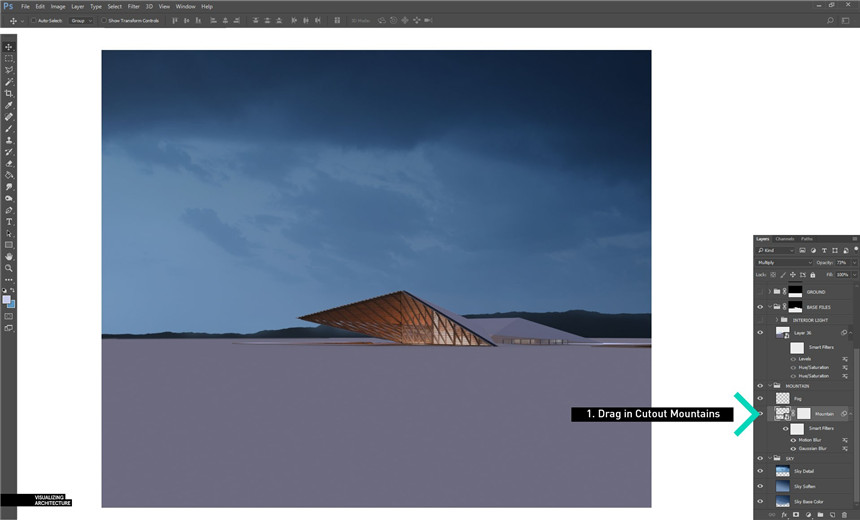Open the Filter menu
The image size is (860, 520).
coord(133,6)
